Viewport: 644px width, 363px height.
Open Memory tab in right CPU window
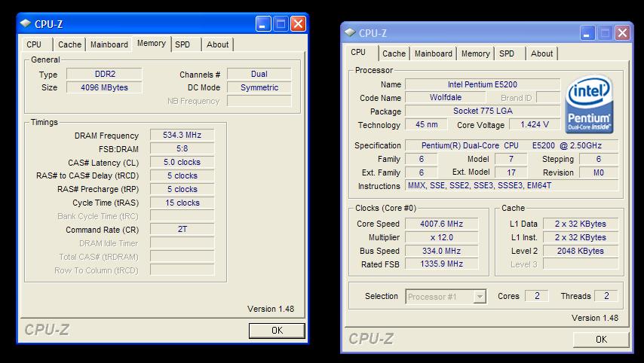pyautogui.click(x=475, y=53)
